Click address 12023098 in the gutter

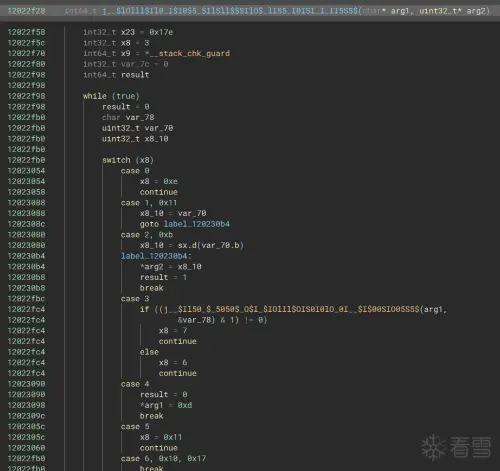pos(26,405)
